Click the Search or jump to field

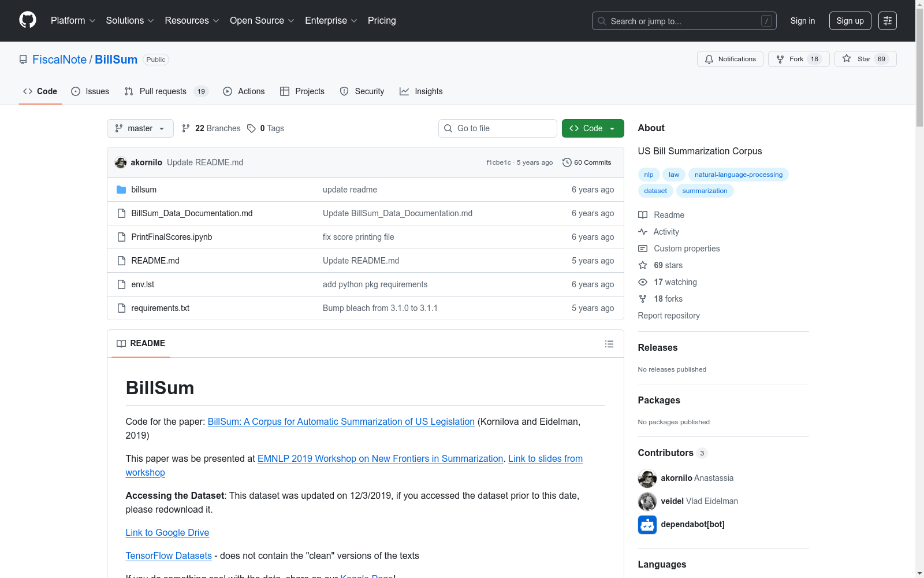(684, 21)
